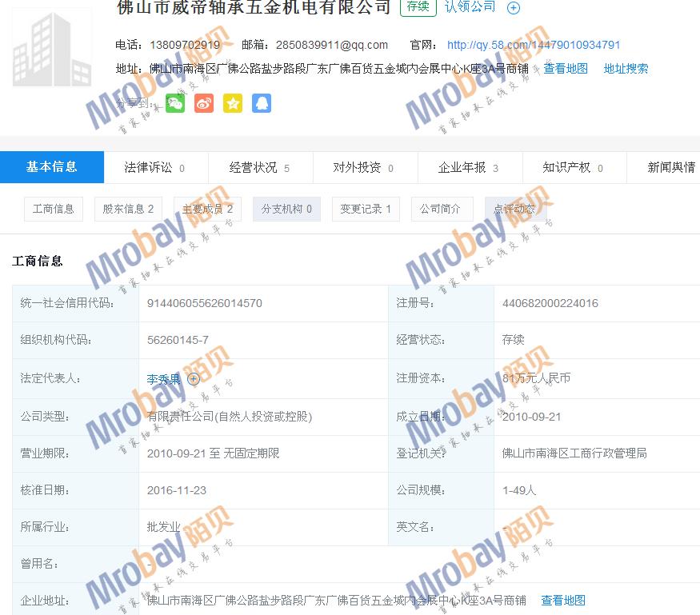Jump to 主要成员 section
The height and width of the screenshot is (615, 700).
click(207, 209)
